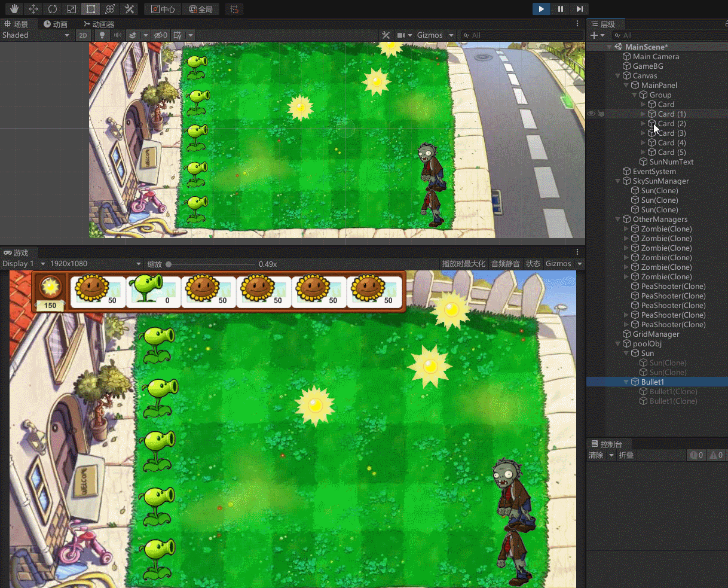Select Card (5) in hierarchy
The width and height of the screenshot is (728, 588).
coord(671,152)
